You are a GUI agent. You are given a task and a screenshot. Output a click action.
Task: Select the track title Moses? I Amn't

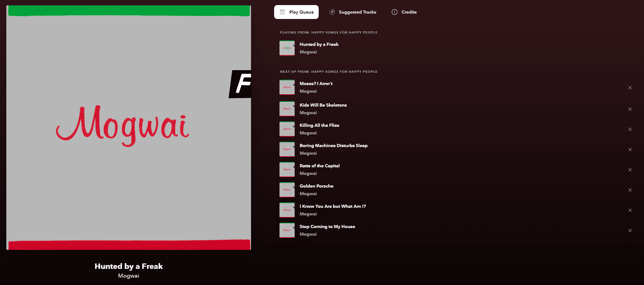click(x=316, y=84)
